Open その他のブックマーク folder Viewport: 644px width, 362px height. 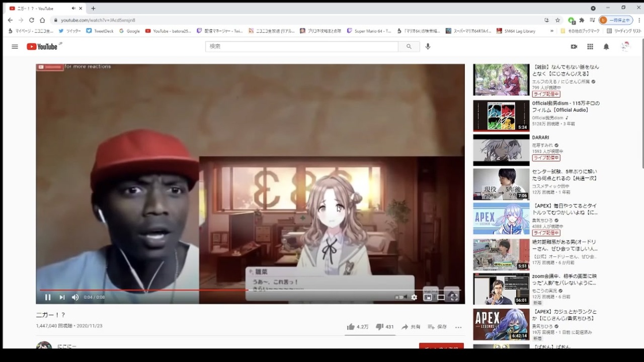[580, 31]
